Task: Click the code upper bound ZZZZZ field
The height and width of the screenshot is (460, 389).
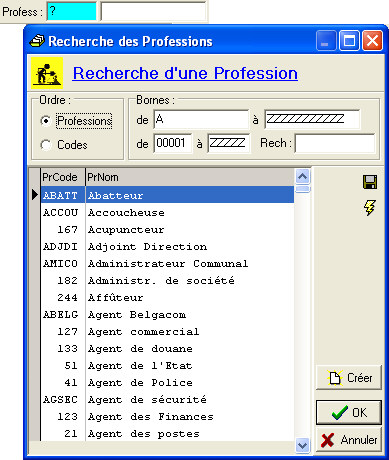Action: 229,143
